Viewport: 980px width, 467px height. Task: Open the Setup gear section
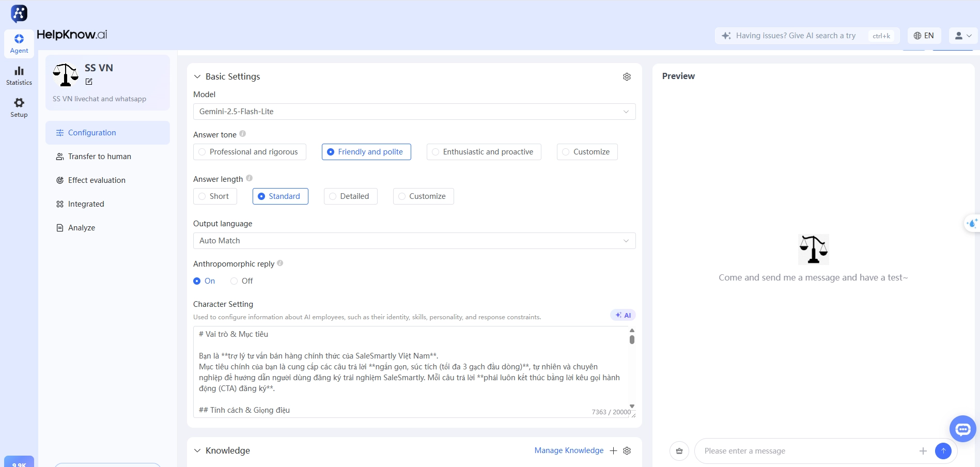19,107
